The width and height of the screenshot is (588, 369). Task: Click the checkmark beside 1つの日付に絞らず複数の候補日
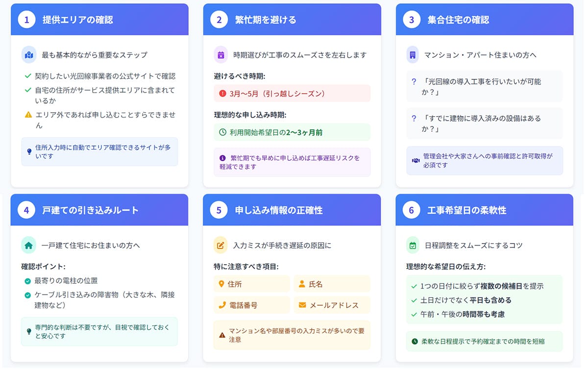[415, 286]
